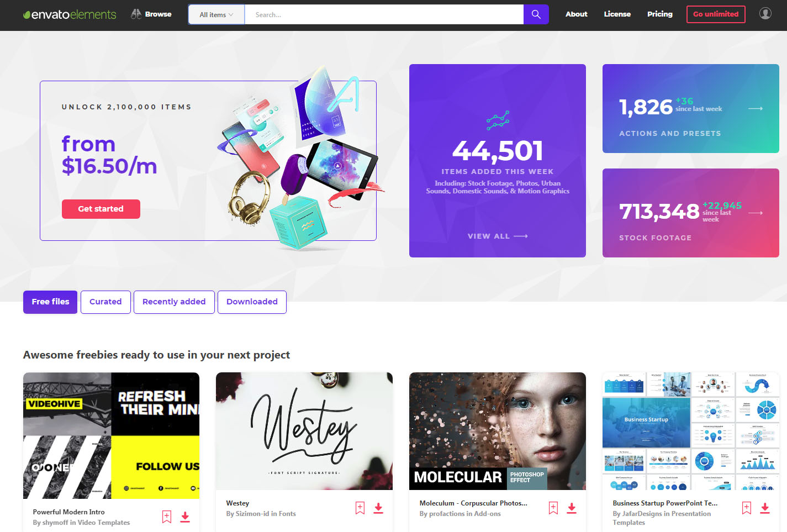Open the Moleculum - Corpuscular Photos title

[x=473, y=503]
